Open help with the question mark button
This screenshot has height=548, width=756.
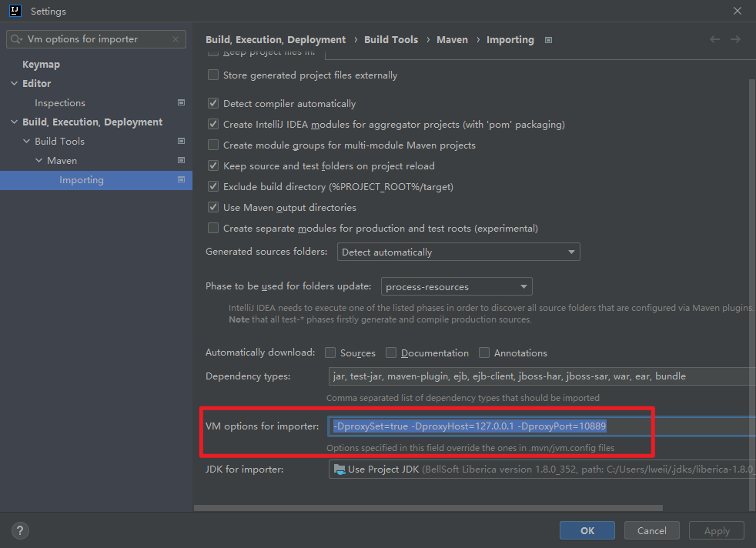pos(20,530)
